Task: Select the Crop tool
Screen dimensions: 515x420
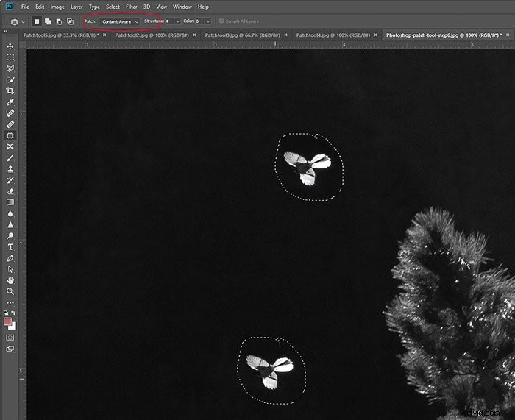Action: (10, 91)
